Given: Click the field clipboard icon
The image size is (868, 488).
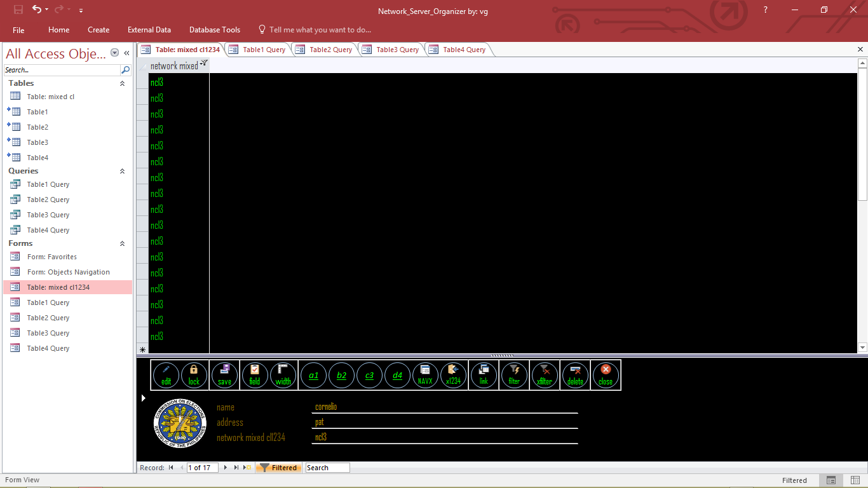Looking at the screenshot, I should [255, 375].
